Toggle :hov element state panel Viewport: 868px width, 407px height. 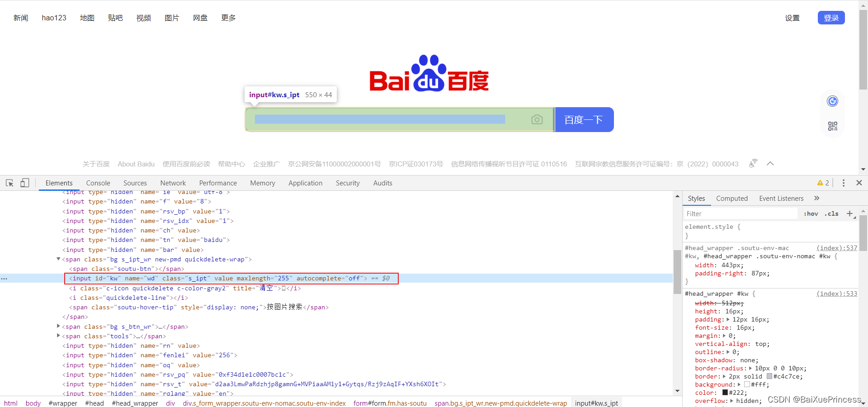(x=811, y=213)
